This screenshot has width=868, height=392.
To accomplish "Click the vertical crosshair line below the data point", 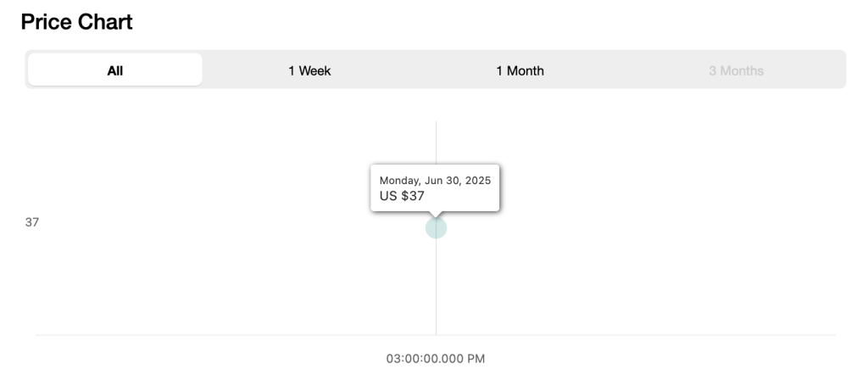I will 436,287.
